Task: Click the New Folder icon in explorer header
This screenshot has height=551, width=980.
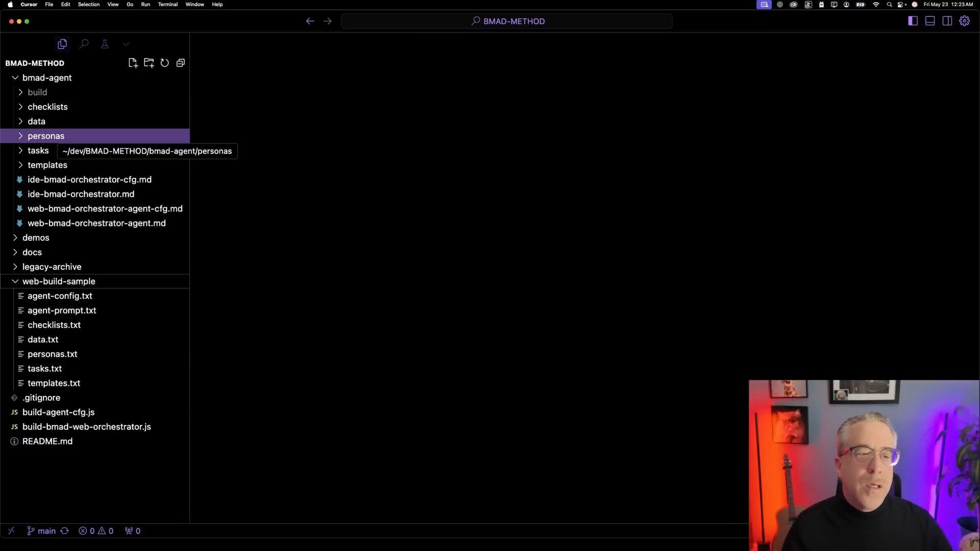Action: (x=149, y=63)
